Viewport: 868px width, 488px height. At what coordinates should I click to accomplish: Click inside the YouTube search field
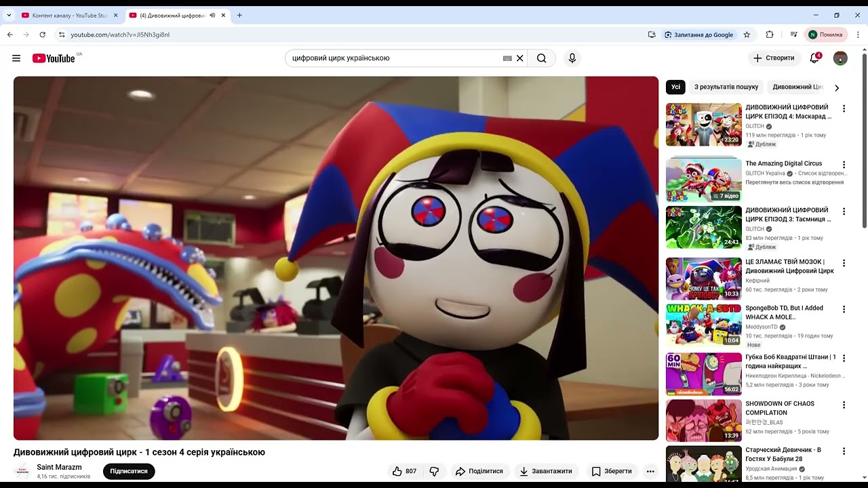point(395,58)
